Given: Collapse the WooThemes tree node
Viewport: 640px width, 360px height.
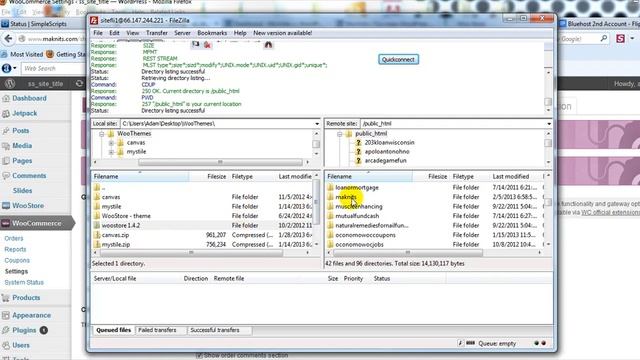Looking at the screenshot, I should pyautogui.click(x=101, y=133).
